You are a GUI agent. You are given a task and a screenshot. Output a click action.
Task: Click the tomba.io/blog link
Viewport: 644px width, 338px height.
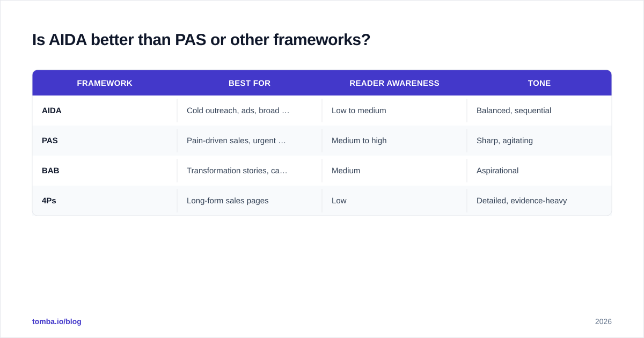[x=57, y=321]
